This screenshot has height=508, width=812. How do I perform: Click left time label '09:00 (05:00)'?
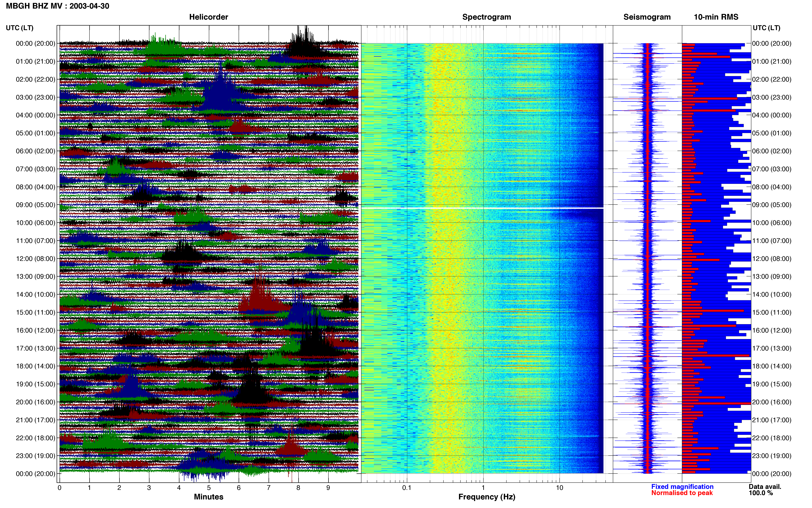point(36,205)
